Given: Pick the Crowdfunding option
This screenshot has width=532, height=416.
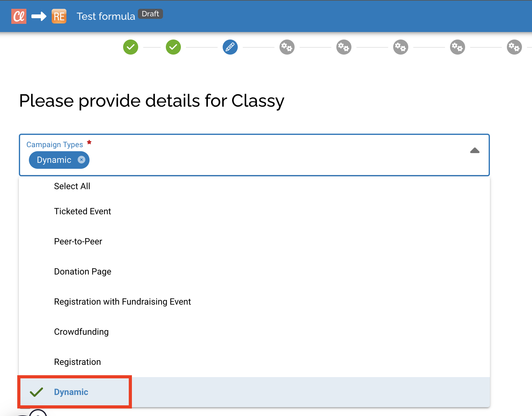Looking at the screenshot, I should click(x=81, y=332).
